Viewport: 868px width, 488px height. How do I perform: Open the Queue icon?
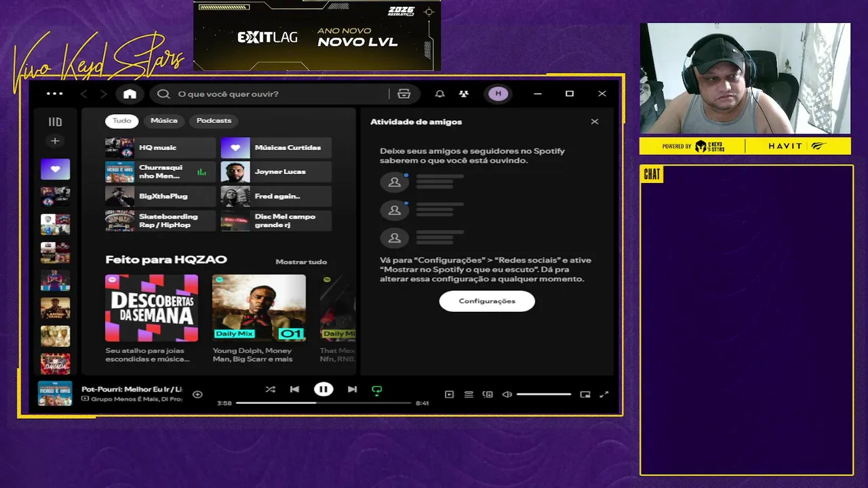point(469,394)
